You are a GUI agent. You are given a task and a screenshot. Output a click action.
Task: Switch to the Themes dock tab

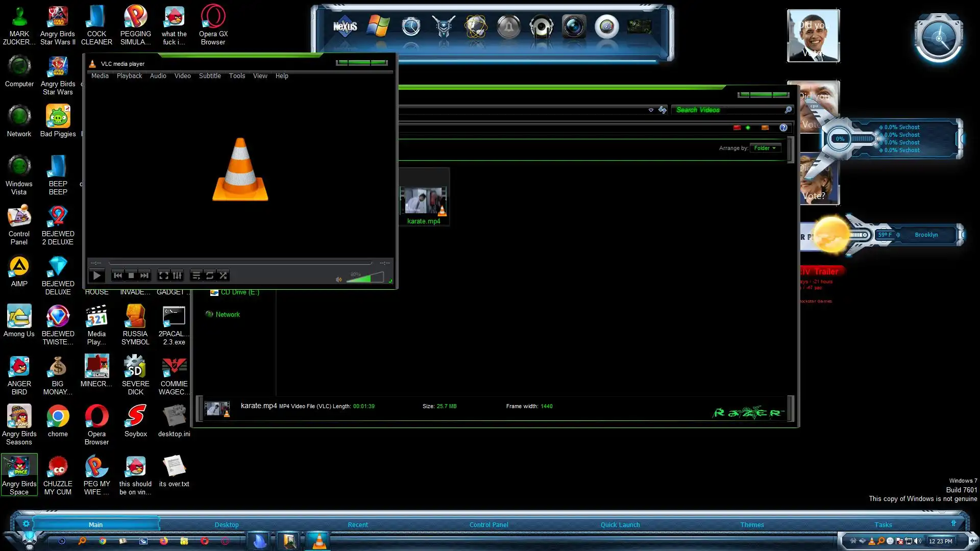click(752, 524)
